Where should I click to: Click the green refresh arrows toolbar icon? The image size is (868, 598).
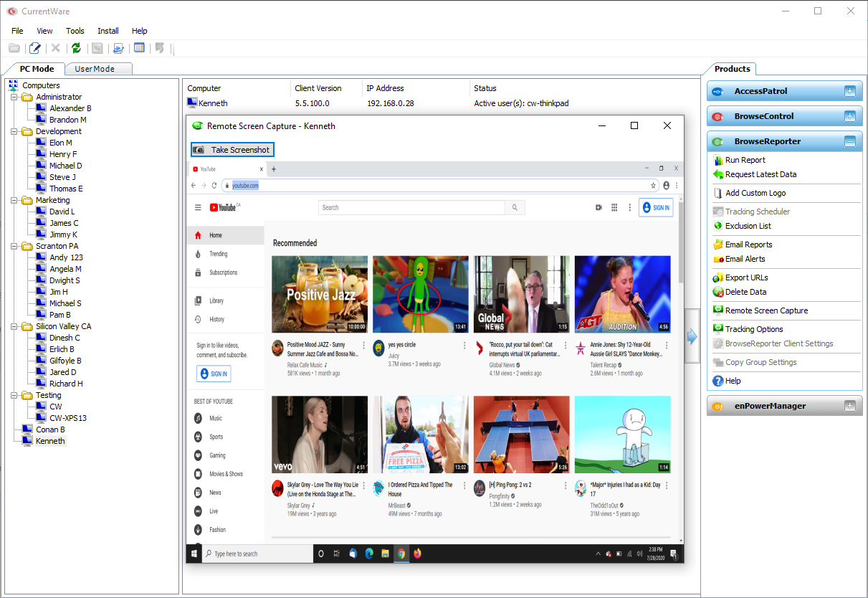coord(76,48)
